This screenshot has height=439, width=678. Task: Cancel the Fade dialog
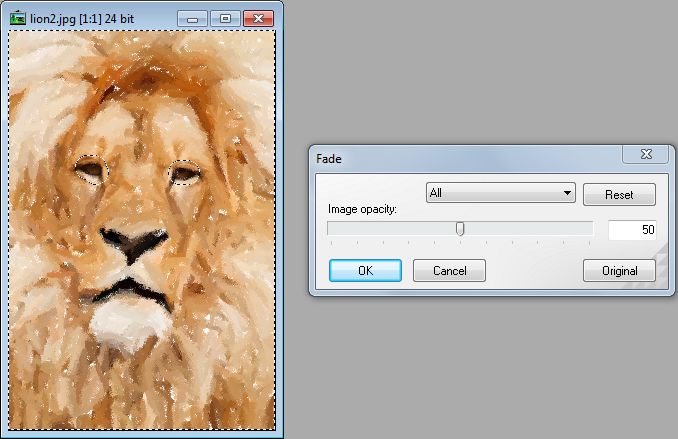click(449, 270)
